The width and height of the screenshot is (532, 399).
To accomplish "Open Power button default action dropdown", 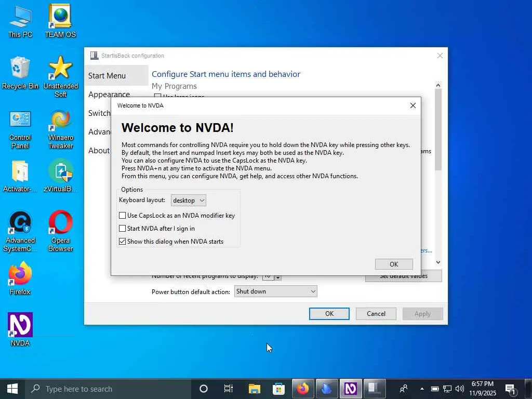I will [x=275, y=291].
